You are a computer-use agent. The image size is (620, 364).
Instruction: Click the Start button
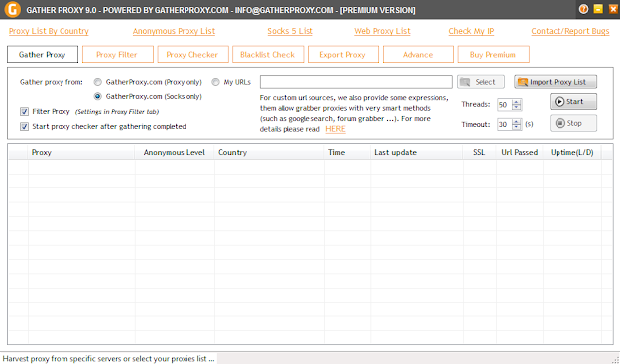pos(573,102)
